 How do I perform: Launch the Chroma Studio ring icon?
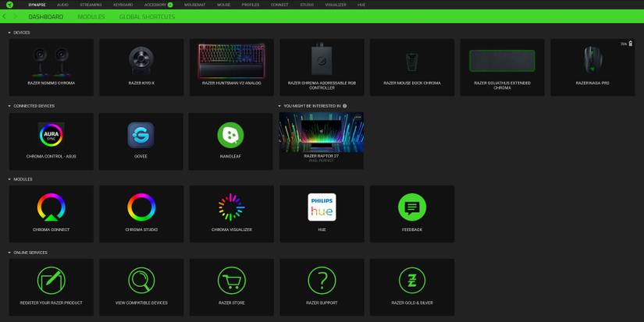pos(141,207)
